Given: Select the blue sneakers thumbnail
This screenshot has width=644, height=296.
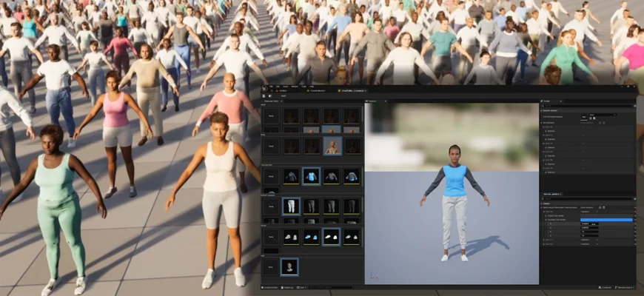Looking at the screenshot, I should click(x=312, y=237).
